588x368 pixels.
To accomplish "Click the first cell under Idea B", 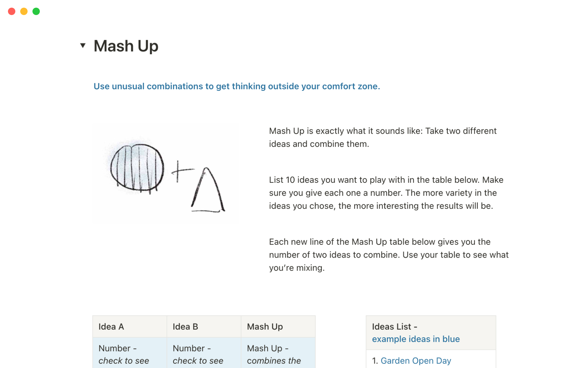I will click(x=204, y=354).
